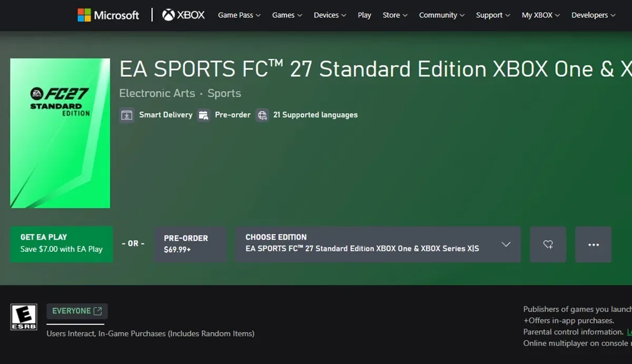The width and height of the screenshot is (632, 364).
Task: Expand the Developers menu
Action: pos(594,15)
